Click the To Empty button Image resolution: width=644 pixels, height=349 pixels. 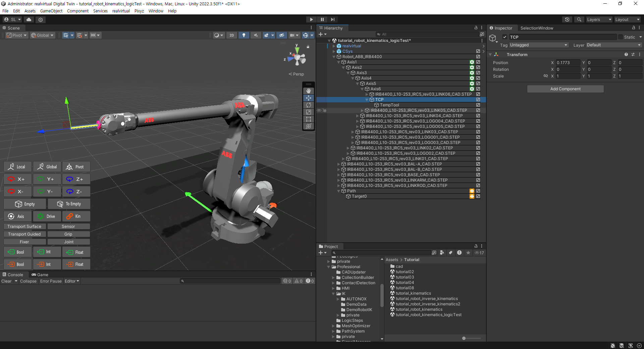click(69, 204)
